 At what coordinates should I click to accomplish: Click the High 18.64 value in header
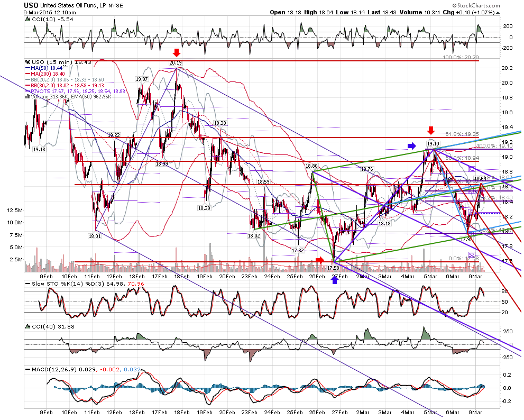(318, 12)
